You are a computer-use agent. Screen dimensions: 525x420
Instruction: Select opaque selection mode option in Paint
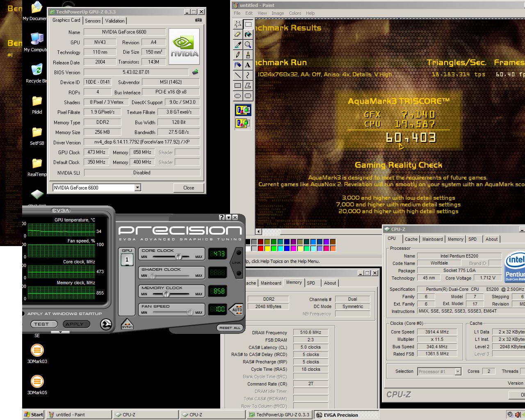[x=243, y=110]
